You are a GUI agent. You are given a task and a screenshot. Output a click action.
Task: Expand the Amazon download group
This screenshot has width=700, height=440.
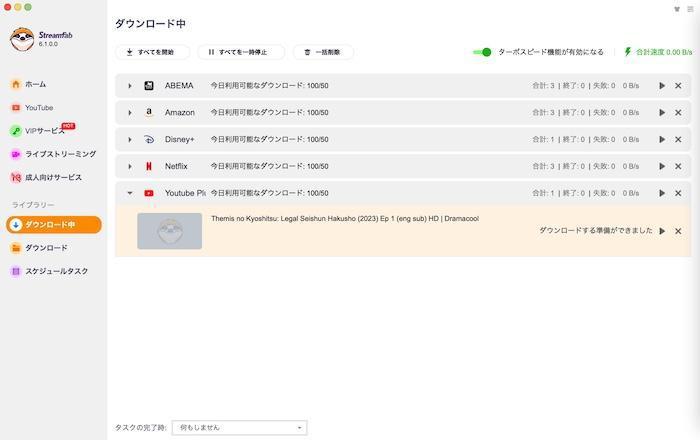[x=130, y=112]
